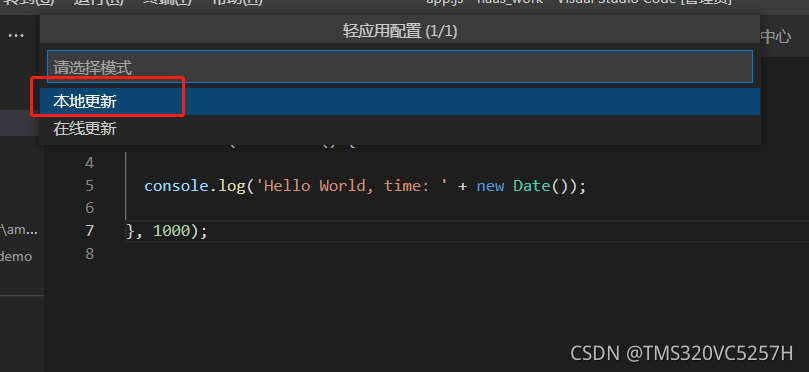Image resolution: width=809 pixels, height=372 pixels.
Task: Select the 在线更新 option
Action: [400, 128]
